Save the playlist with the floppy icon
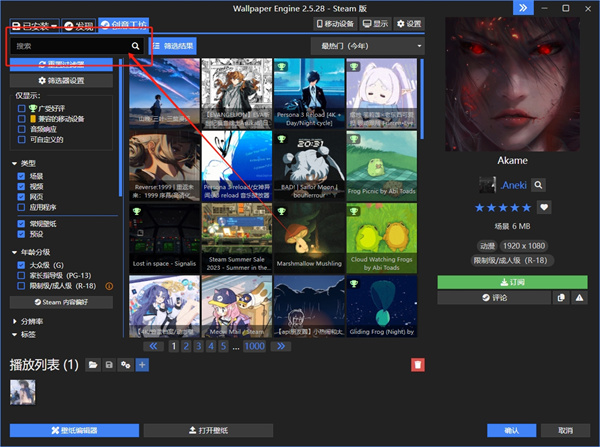Image resolution: width=600 pixels, height=447 pixels. [x=109, y=365]
